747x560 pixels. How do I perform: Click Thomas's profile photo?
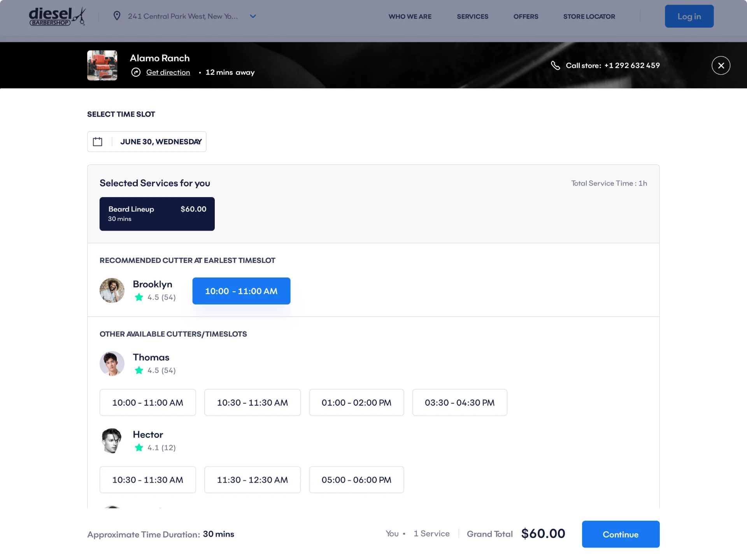point(112,364)
